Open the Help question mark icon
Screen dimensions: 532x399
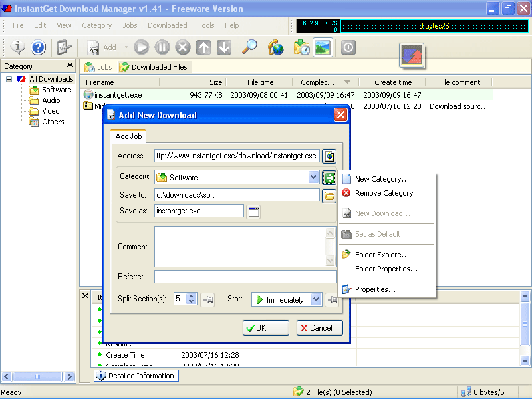[39, 47]
